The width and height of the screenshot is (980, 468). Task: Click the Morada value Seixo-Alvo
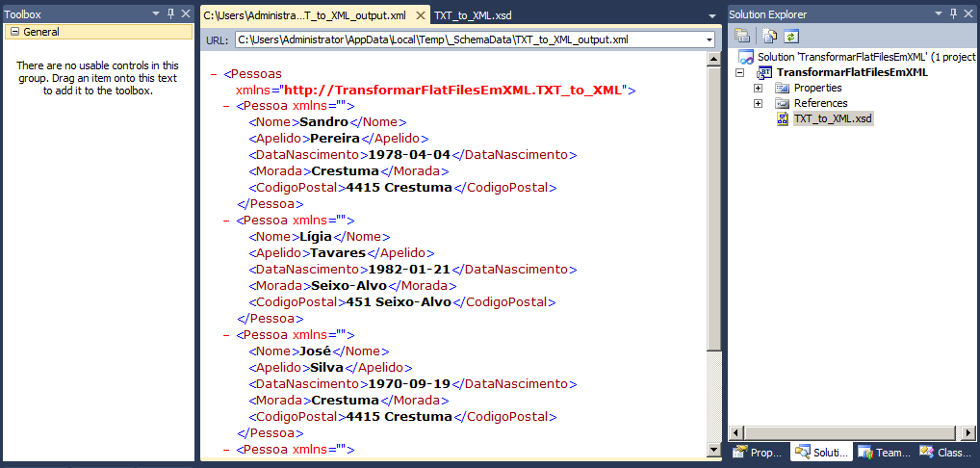(x=348, y=286)
